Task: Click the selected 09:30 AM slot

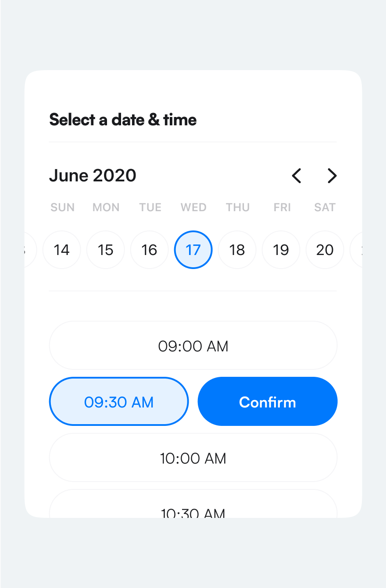Action: point(119,401)
